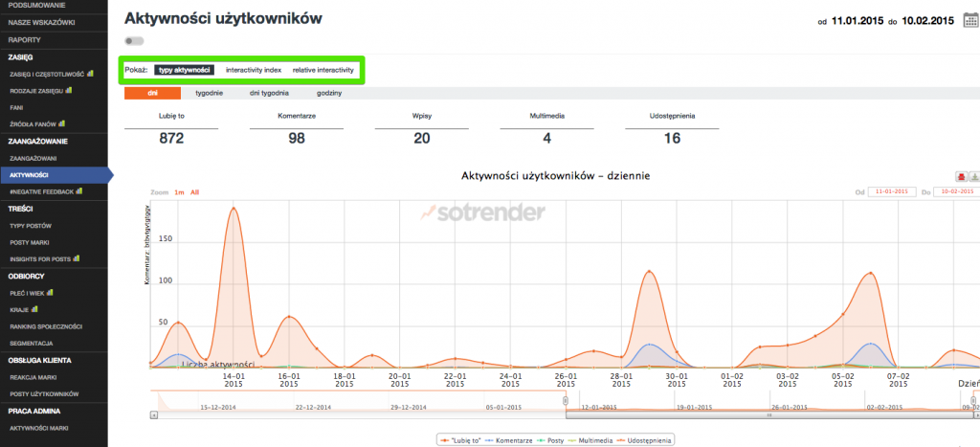This screenshot has width=980, height=447.
Task: Toggle the switch under the page title
Action: [x=134, y=41]
